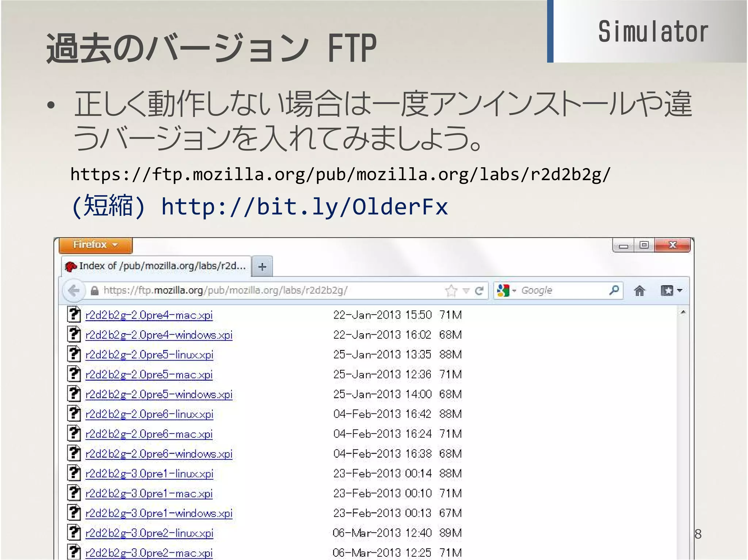Open the orange Firefox menu button
748x560 pixels.
tap(95, 245)
